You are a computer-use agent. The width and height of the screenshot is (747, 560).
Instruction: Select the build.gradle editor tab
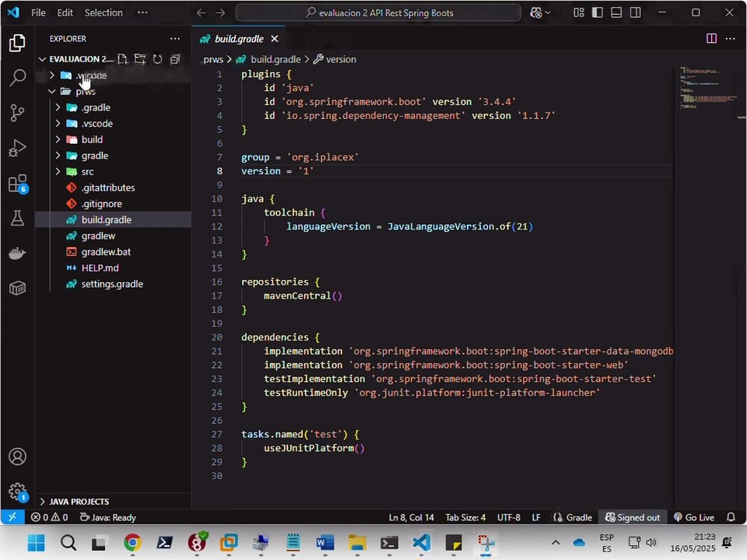[238, 39]
